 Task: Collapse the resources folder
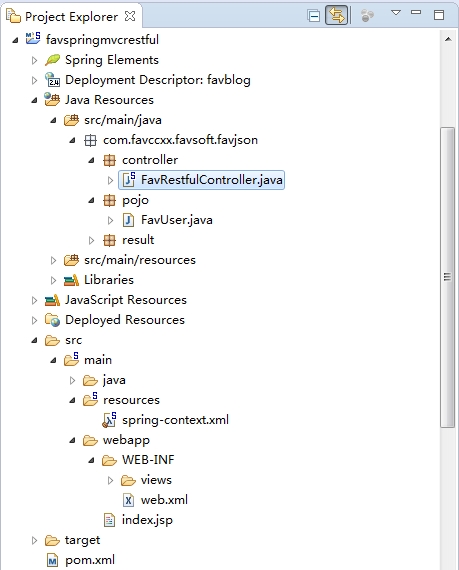point(72,400)
